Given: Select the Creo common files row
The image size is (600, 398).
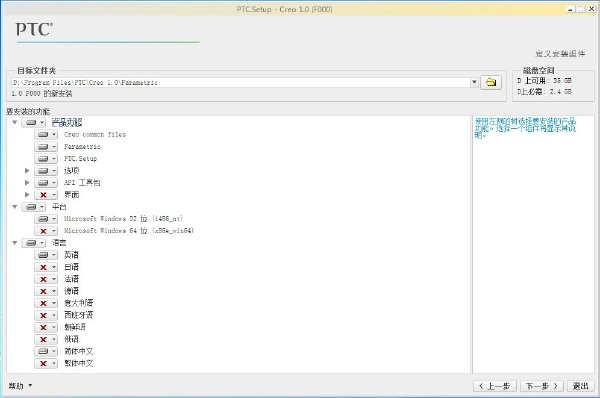Looking at the screenshot, I should (x=95, y=135).
